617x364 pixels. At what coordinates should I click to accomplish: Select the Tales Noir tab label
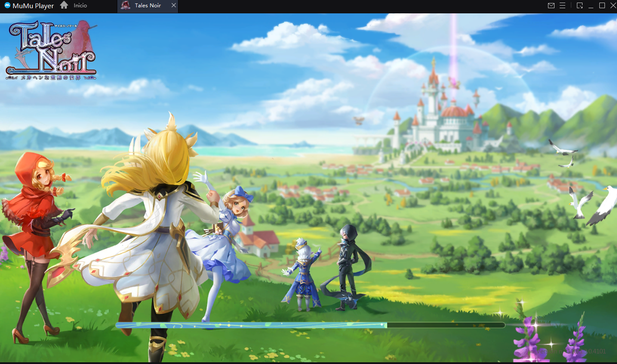pos(147,6)
